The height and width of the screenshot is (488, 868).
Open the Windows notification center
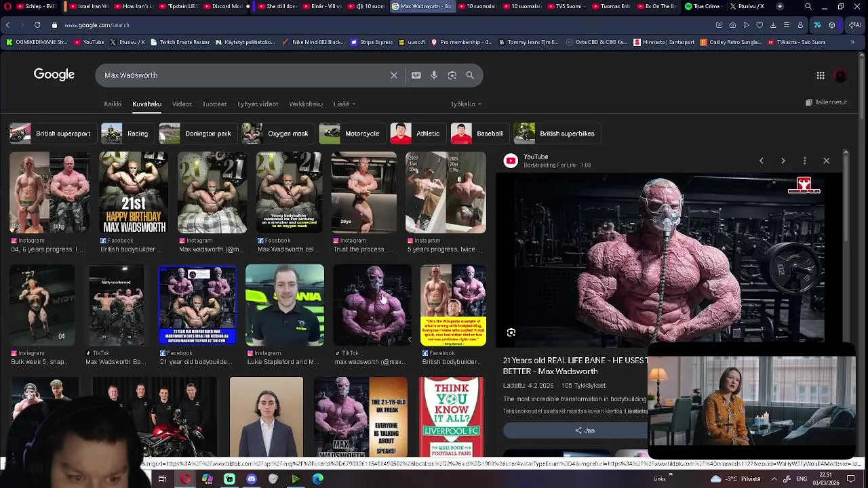coord(851,479)
